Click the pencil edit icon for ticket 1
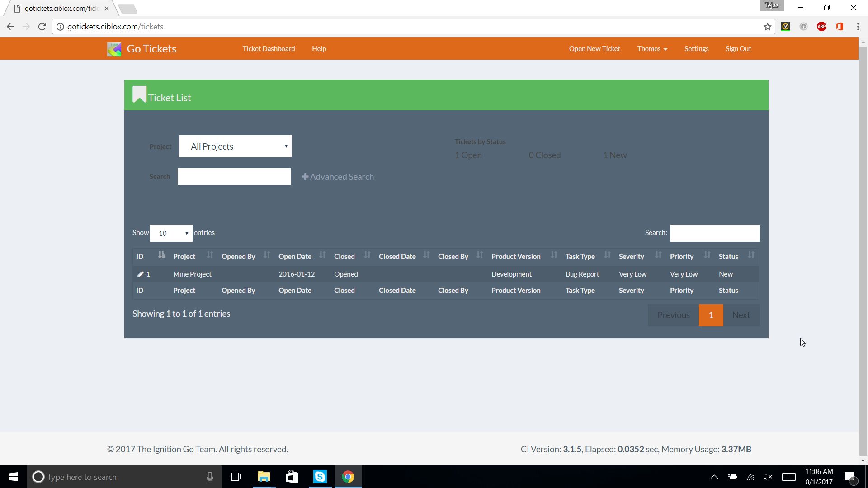The height and width of the screenshot is (488, 868). coord(141,274)
